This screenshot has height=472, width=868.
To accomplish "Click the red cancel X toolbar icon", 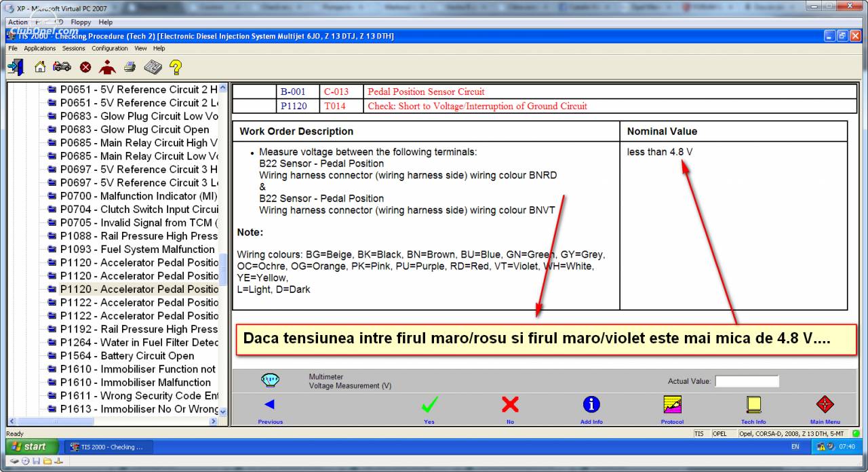I will (85, 67).
